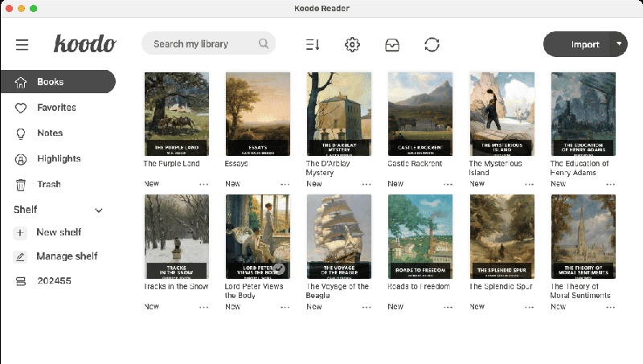Open The Mysterious Island cover
The height and width of the screenshot is (364, 643).
(502, 114)
